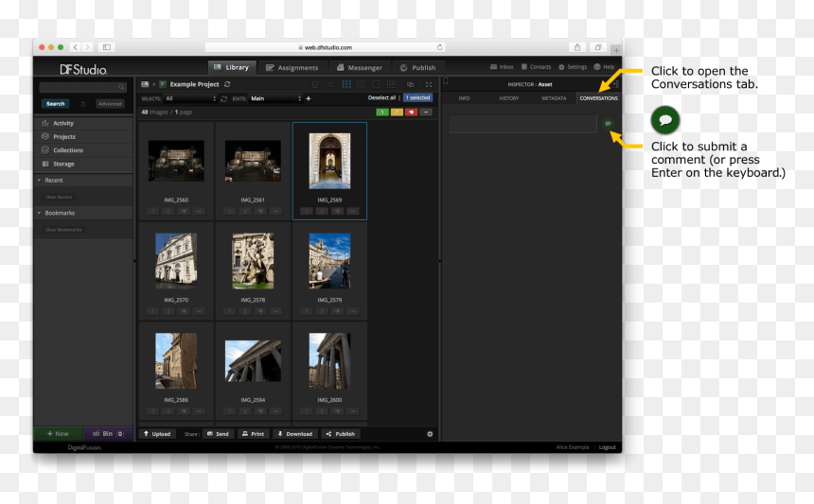Open the Selects dropdown showing All

coord(190,98)
